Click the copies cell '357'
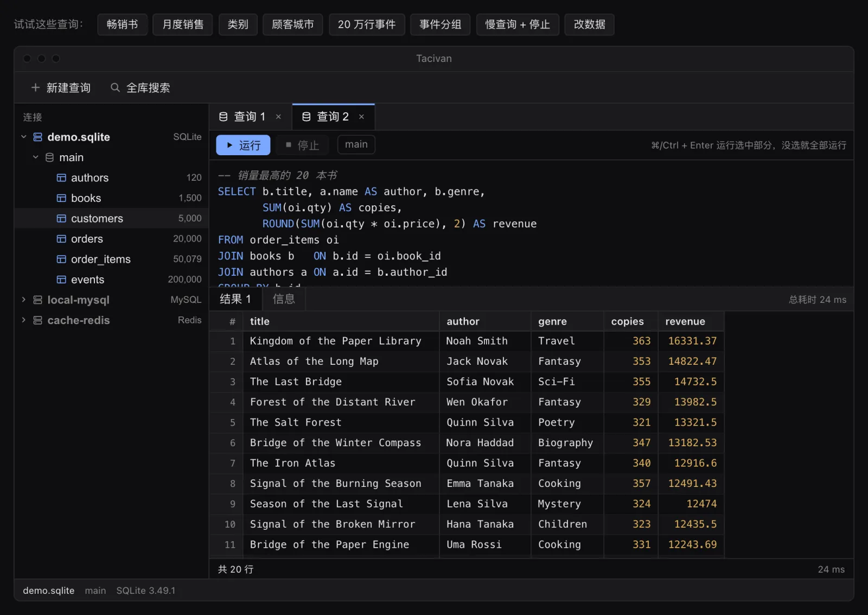This screenshot has height=615, width=868. coord(631,484)
